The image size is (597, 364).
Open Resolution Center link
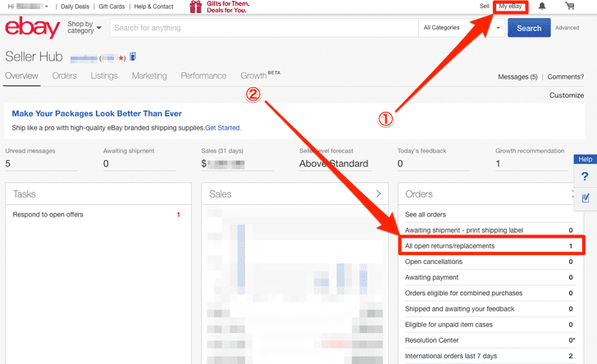pyautogui.click(x=431, y=340)
